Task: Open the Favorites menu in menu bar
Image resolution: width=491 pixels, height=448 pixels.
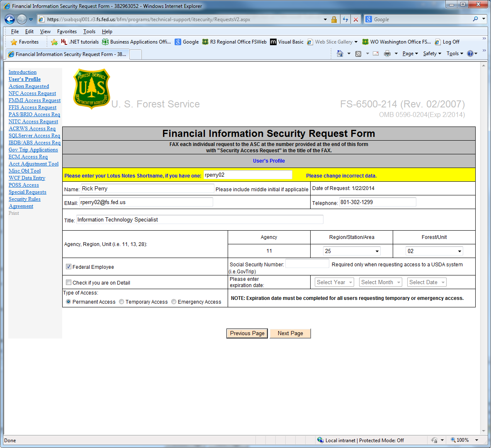Action: (67, 32)
